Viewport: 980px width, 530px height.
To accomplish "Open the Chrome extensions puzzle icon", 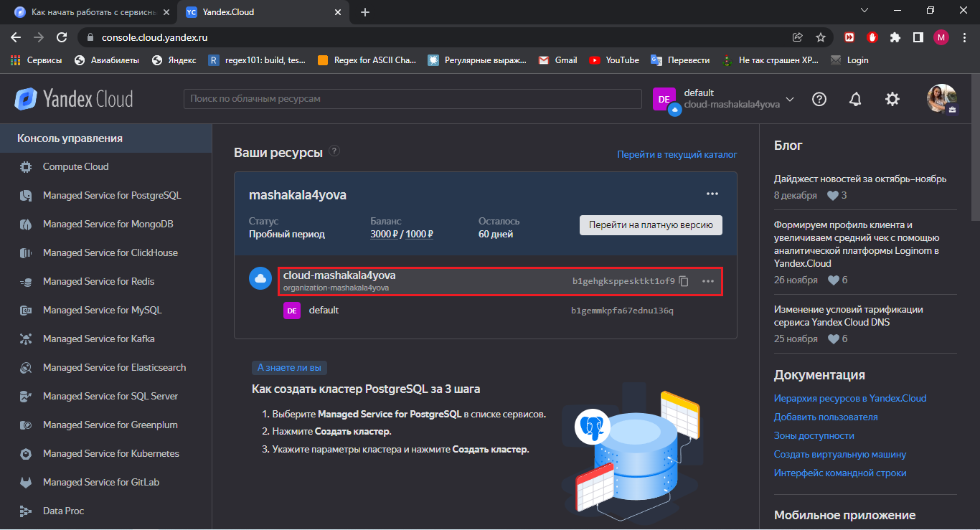I will [895, 37].
